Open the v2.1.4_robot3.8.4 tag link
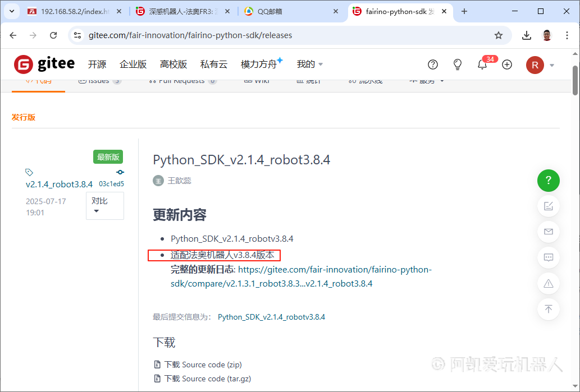580x392 pixels. 59,185
